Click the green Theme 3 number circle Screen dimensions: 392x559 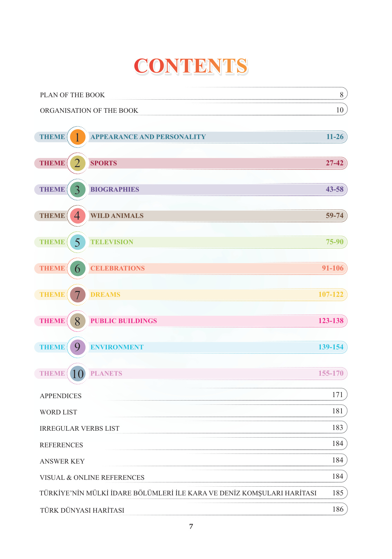pyautogui.click(x=77, y=190)
